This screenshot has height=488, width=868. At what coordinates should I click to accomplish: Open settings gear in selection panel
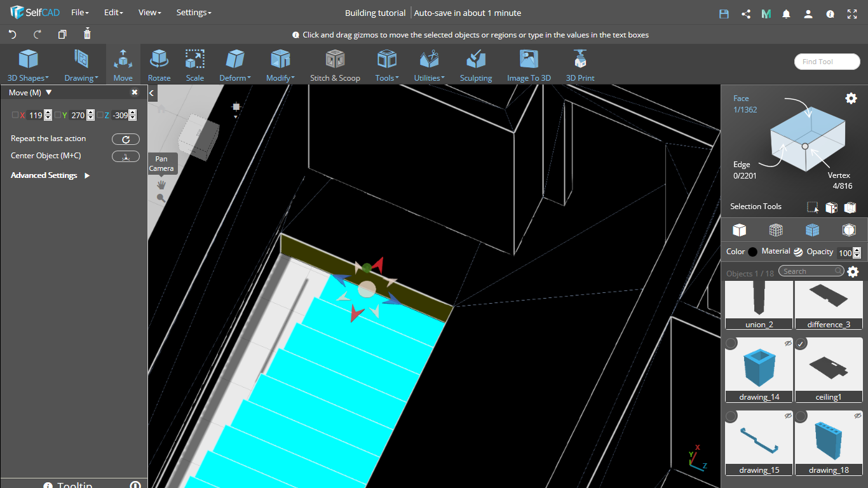coord(851,98)
